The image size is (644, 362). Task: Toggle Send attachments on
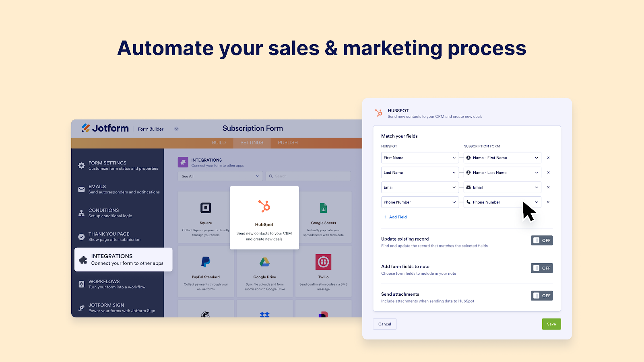point(541,295)
